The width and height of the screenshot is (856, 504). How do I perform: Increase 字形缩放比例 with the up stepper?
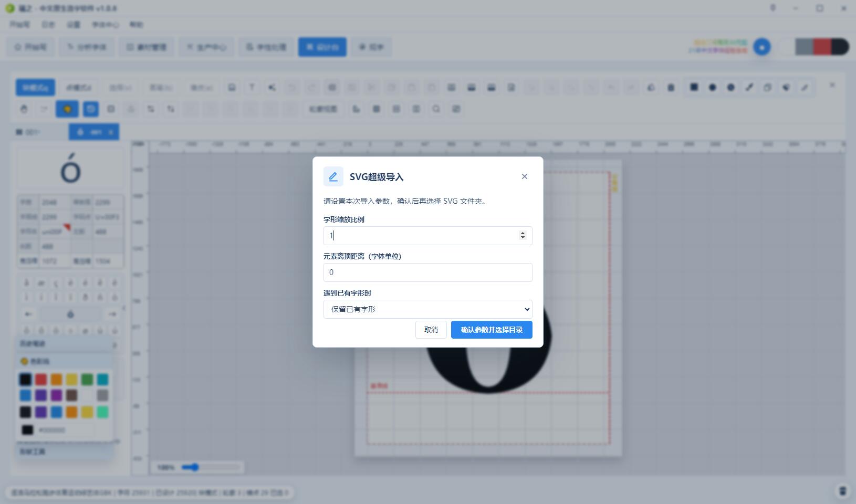(x=523, y=233)
